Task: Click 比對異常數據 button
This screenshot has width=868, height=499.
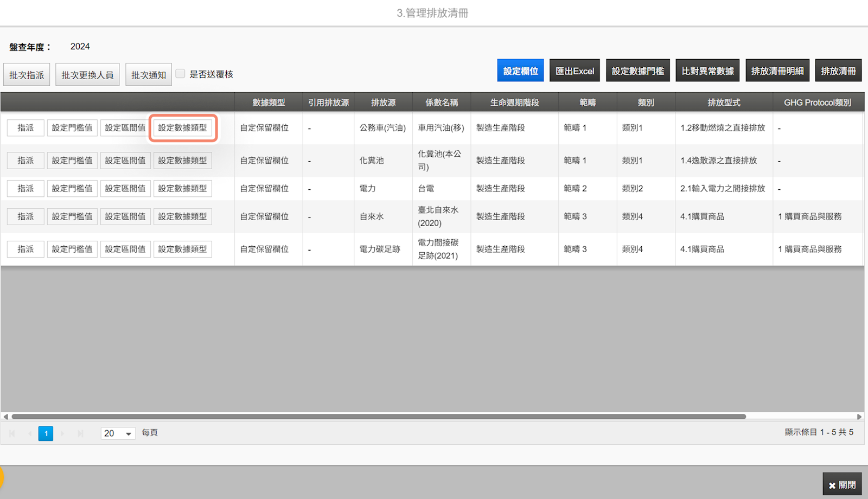Action: (707, 71)
